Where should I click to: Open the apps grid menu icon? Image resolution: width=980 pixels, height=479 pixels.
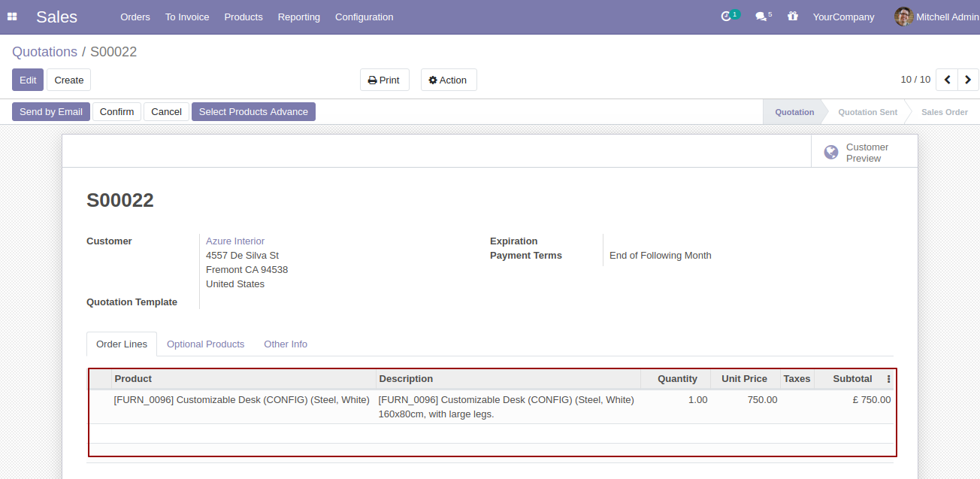(12, 17)
